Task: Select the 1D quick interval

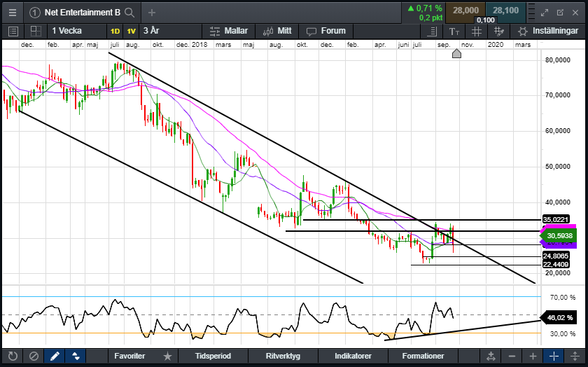Action: tap(115, 31)
